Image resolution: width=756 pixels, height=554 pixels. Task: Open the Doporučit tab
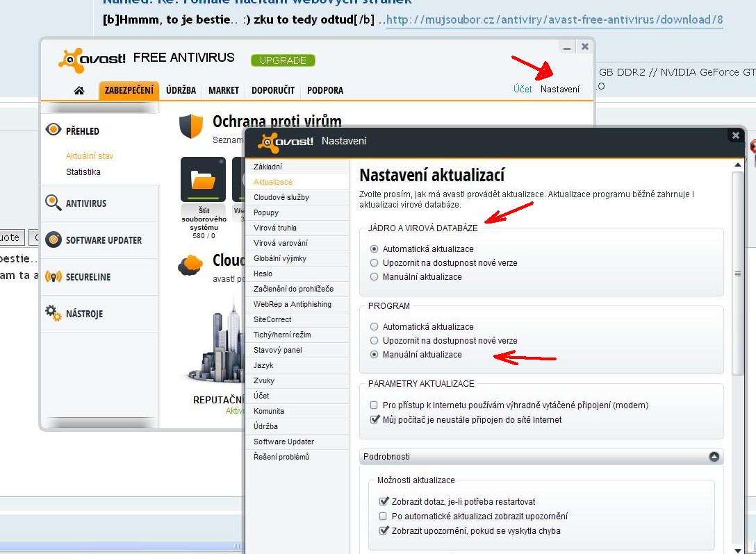tap(273, 90)
